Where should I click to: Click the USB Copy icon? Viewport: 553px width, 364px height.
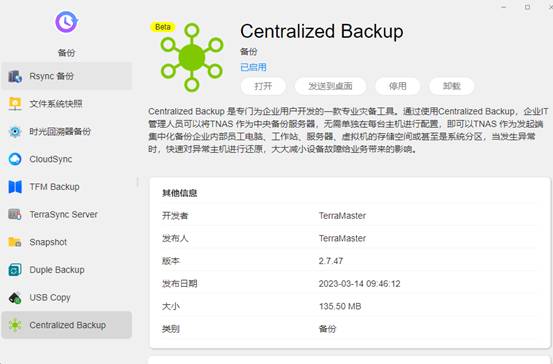15,298
